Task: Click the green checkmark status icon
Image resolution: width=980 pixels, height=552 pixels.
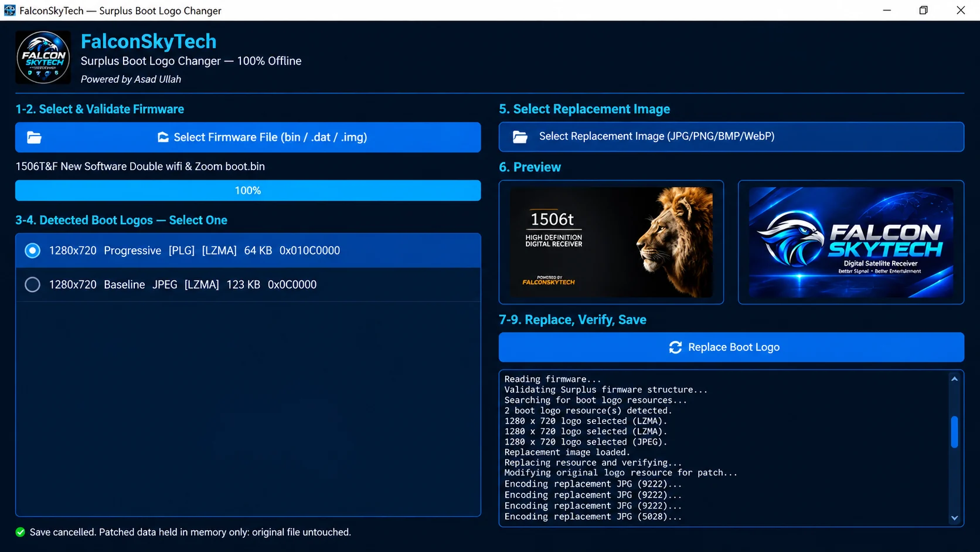Action: click(21, 532)
